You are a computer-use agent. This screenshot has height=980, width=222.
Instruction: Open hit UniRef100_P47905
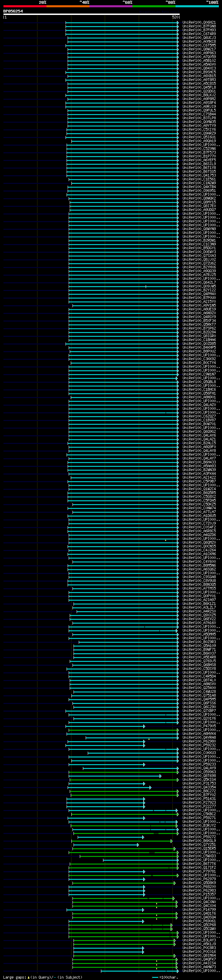(x=199, y=726)
